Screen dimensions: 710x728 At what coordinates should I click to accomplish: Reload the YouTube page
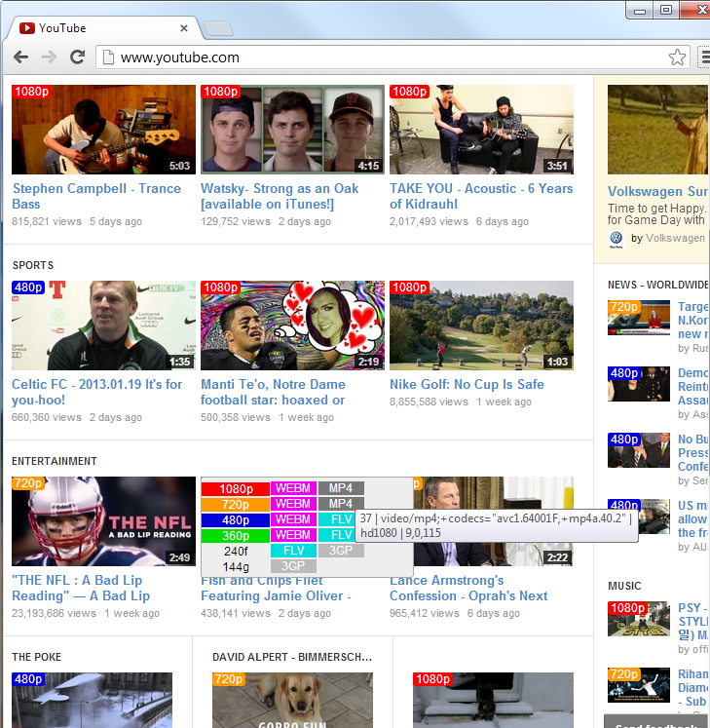point(77,57)
